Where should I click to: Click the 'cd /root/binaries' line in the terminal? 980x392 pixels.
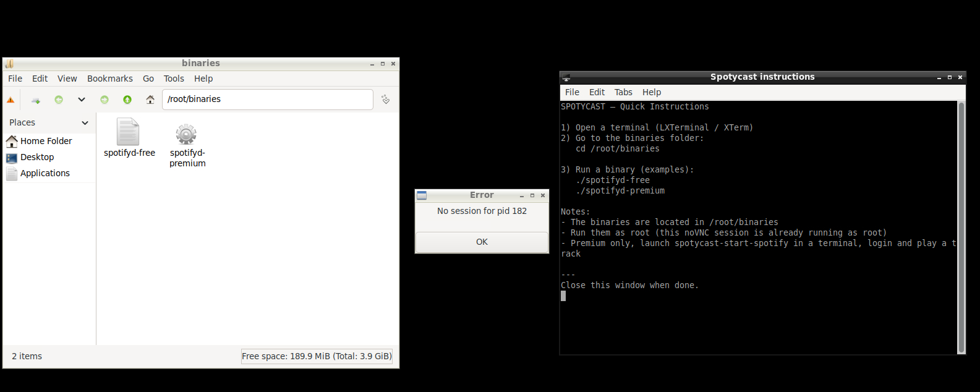pyautogui.click(x=618, y=148)
